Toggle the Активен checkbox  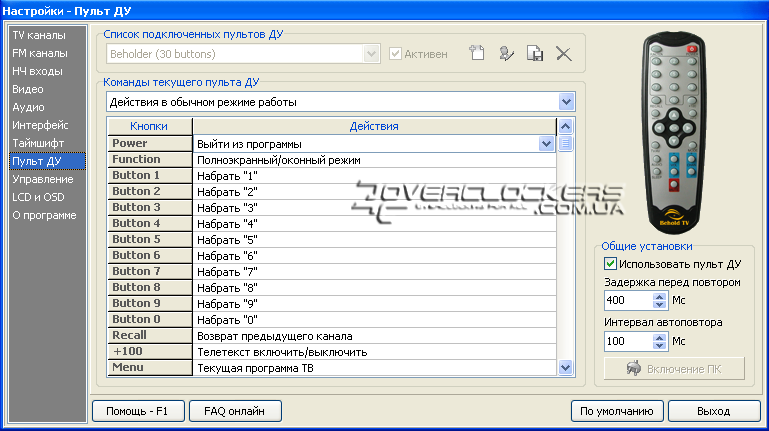395,53
